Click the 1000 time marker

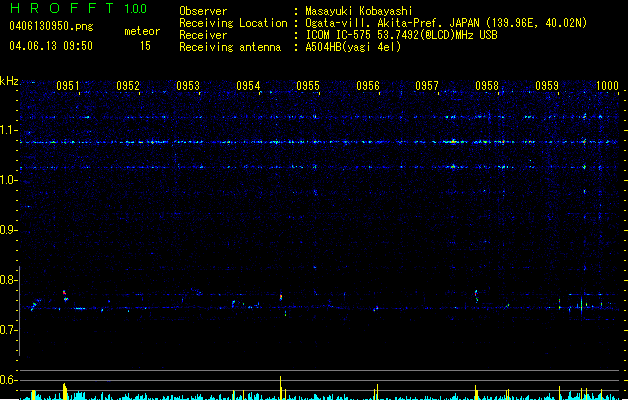[x=607, y=86]
